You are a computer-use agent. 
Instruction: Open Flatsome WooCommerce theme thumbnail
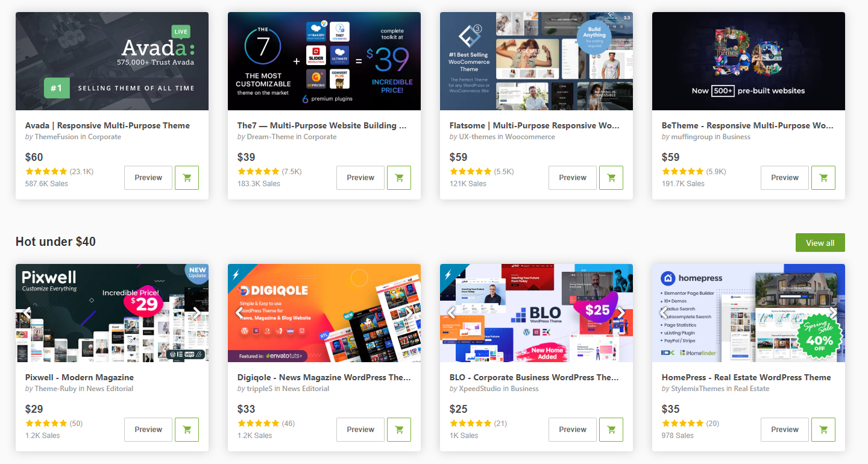point(536,61)
